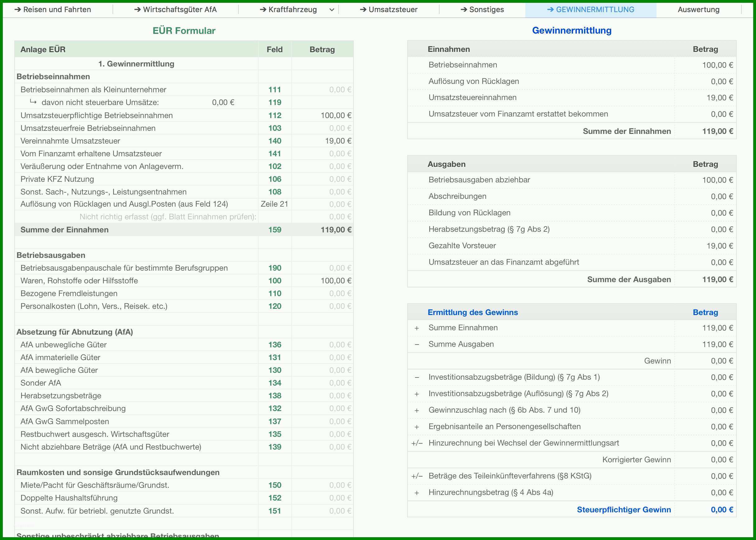This screenshot has height=540, width=756.
Task: Select Waren, Rohstoffe oder Hilfsstoffe amount
Action: 336,281
